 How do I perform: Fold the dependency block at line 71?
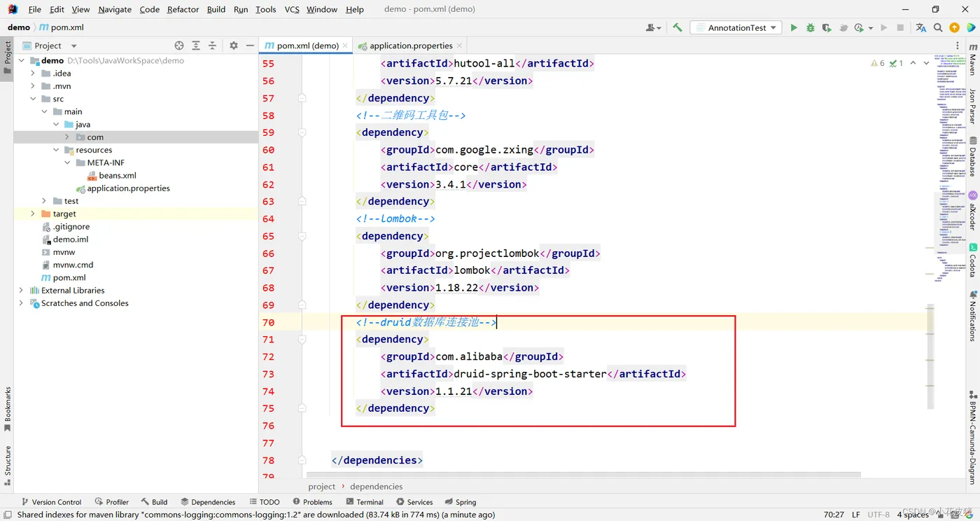coord(302,339)
